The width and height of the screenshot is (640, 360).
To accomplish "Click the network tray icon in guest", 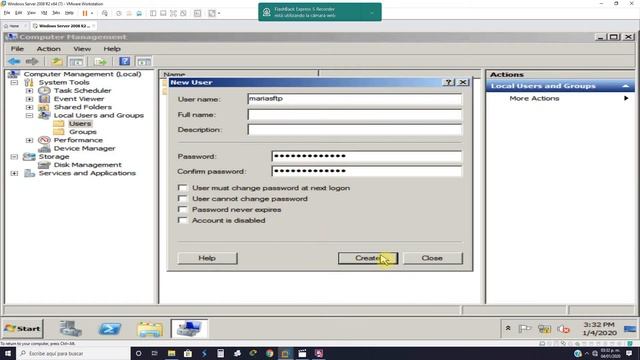I will tap(544, 329).
